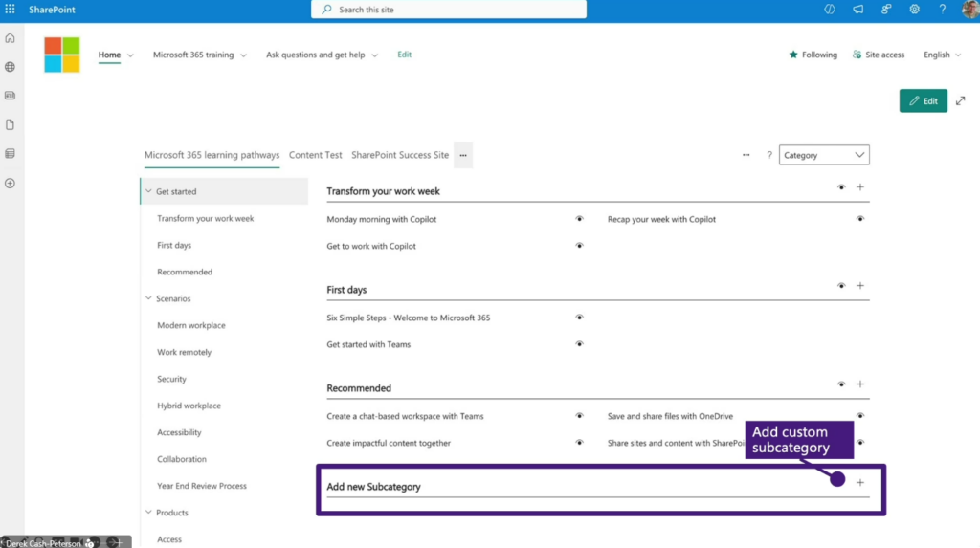The image size is (980, 548).
Task: Hide the First days subcategory
Action: coord(841,286)
